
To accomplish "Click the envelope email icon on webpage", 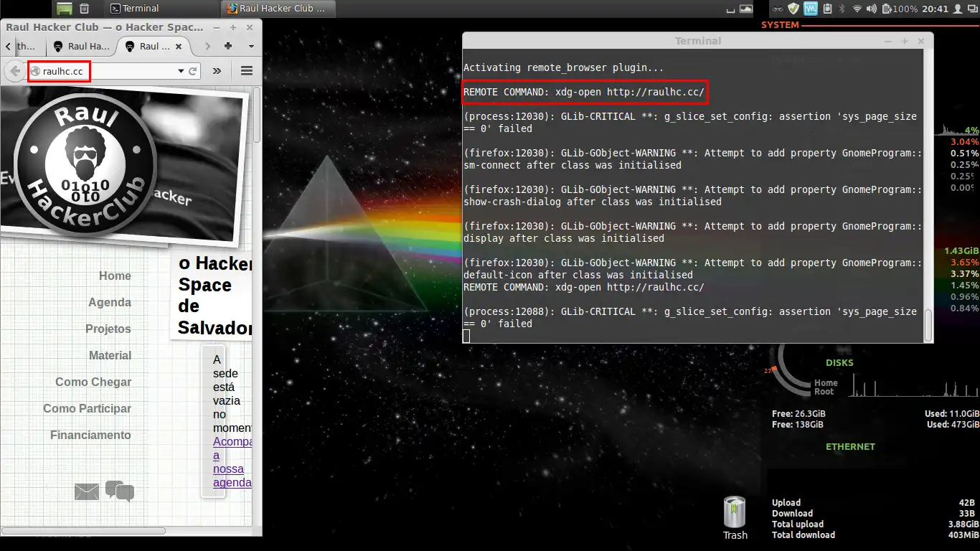I will [x=87, y=491].
